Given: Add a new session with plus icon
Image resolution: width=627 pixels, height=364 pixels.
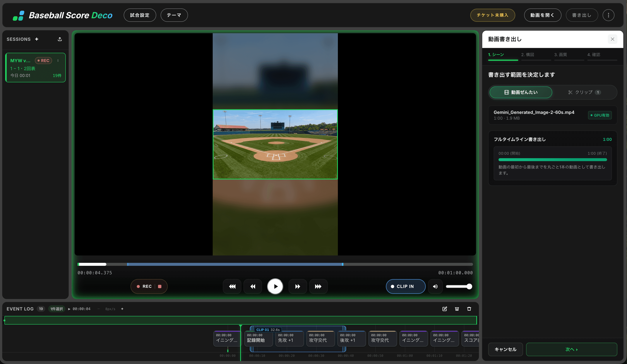Looking at the screenshot, I should (37, 39).
